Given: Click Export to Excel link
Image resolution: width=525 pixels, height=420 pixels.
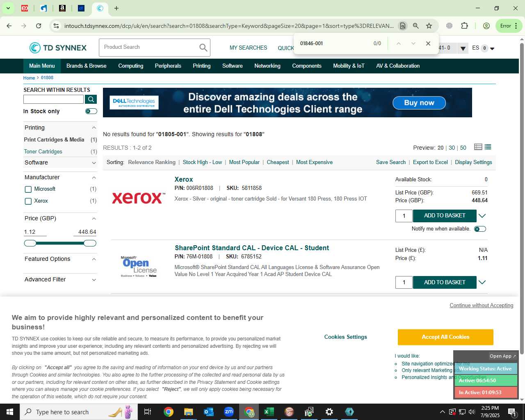Looking at the screenshot, I should tap(430, 162).
